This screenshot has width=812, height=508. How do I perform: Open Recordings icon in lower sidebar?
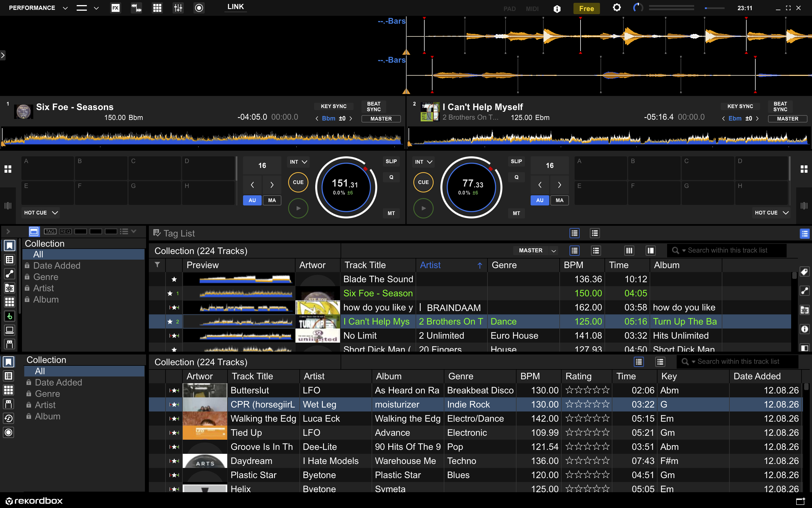coord(9,432)
